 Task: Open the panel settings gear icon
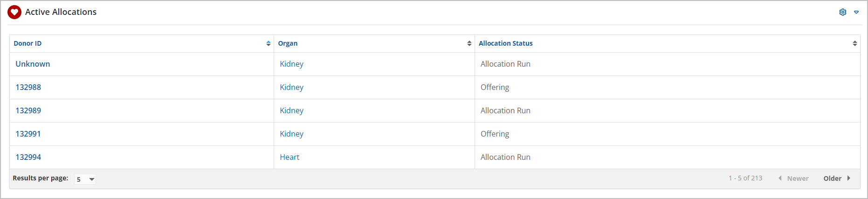(x=843, y=12)
